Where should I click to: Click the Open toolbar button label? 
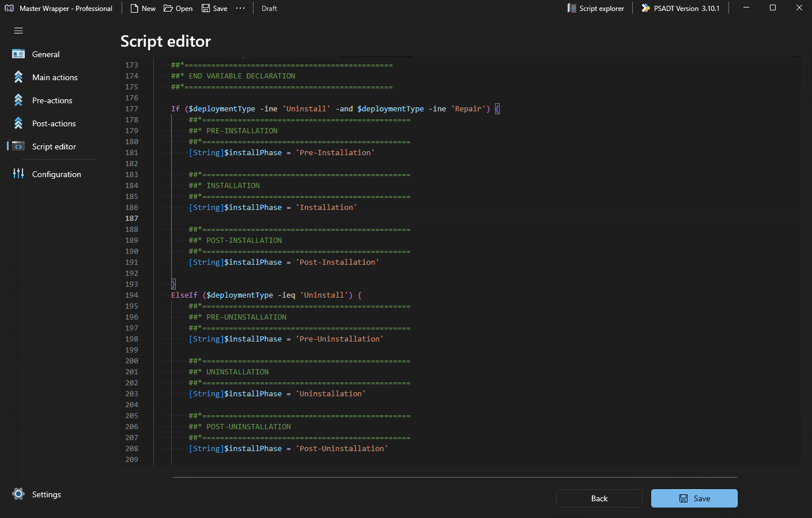pyautogui.click(x=184, y=9)
